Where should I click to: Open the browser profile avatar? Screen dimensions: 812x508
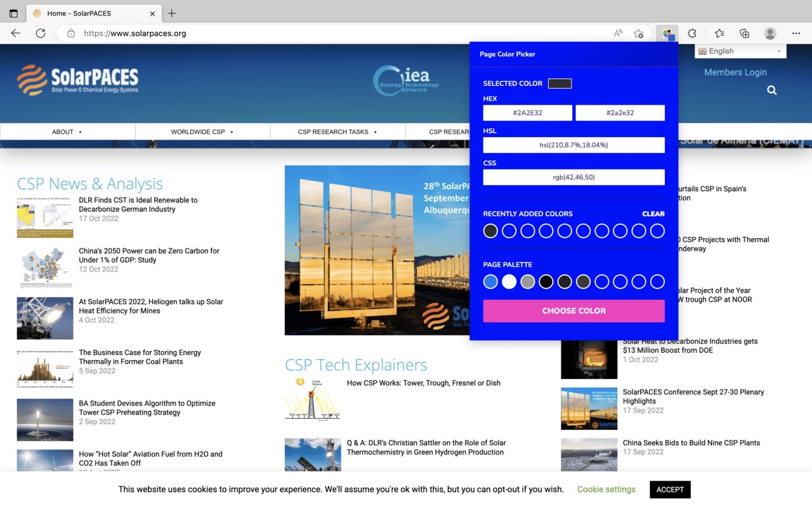[x=770, y=33]
